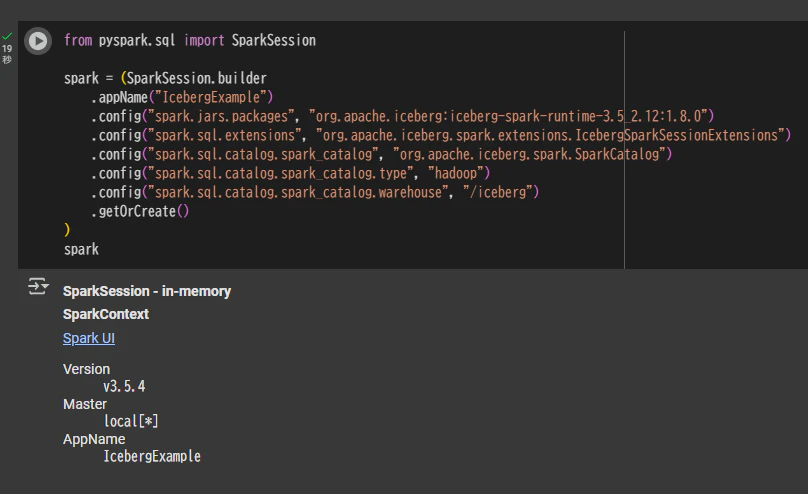Viewport: 808px width, 494px height.
Task: Click the SparkContext output heading
Action: (x=106, y=314)
